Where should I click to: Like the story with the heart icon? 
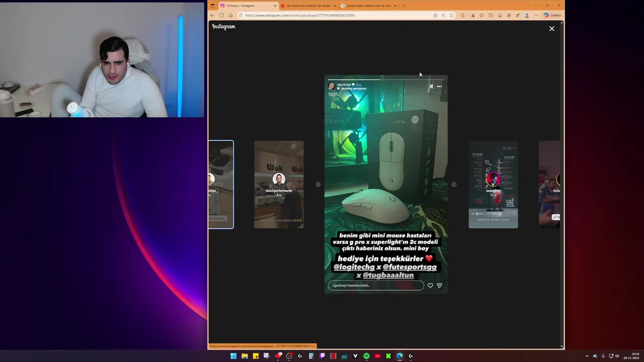pos(430,286)
